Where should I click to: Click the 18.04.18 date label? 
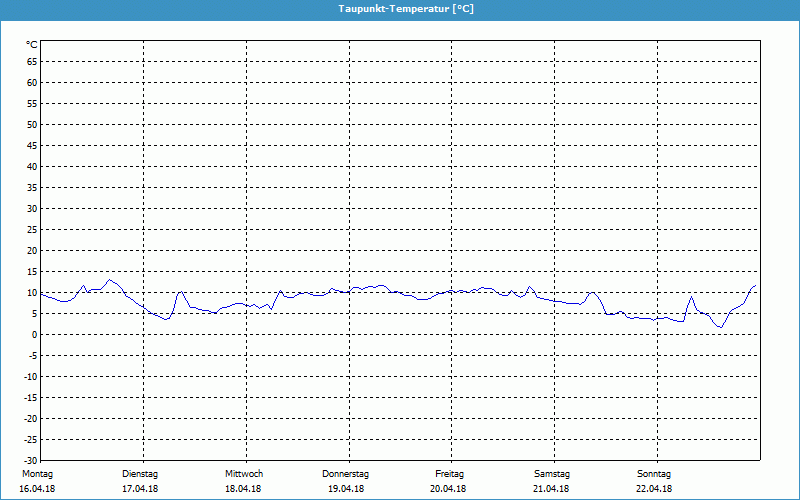(x=243, y=489)
